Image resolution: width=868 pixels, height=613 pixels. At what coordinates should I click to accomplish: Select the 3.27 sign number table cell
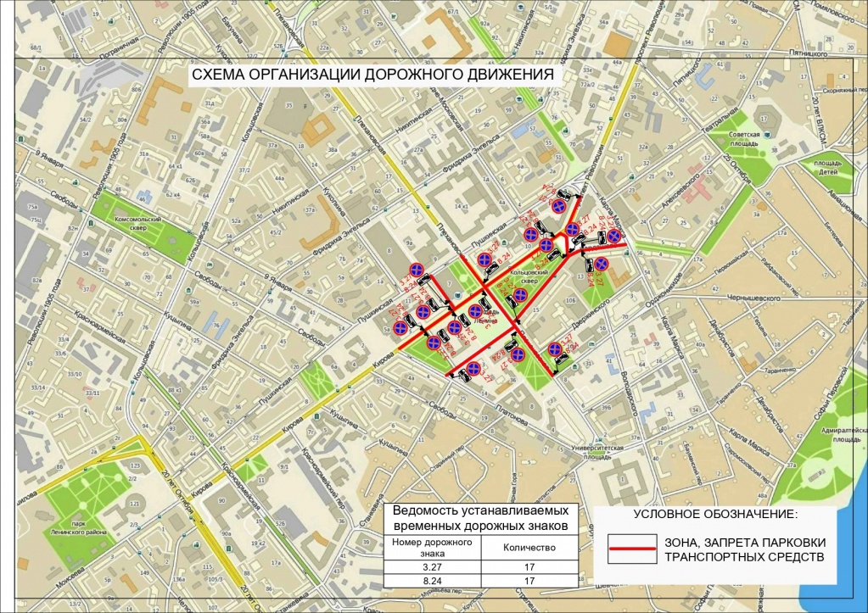click(432, 566)
